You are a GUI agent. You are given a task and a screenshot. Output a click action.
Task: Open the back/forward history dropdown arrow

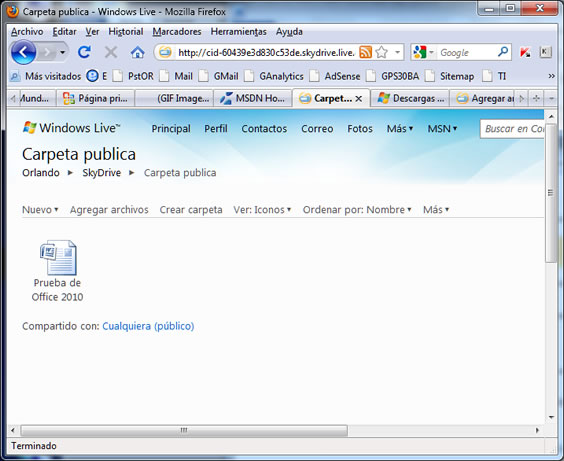point(63,53)
